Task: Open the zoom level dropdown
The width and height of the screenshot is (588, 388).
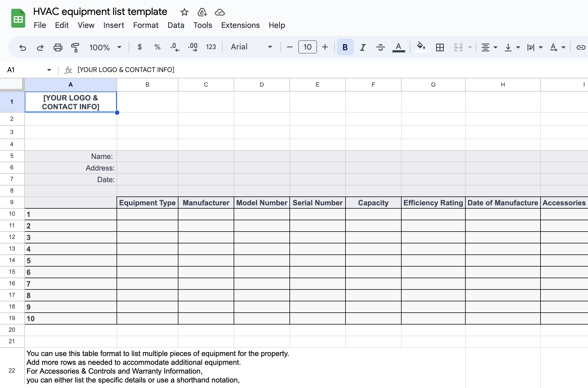Action: [x=106, y=47]
